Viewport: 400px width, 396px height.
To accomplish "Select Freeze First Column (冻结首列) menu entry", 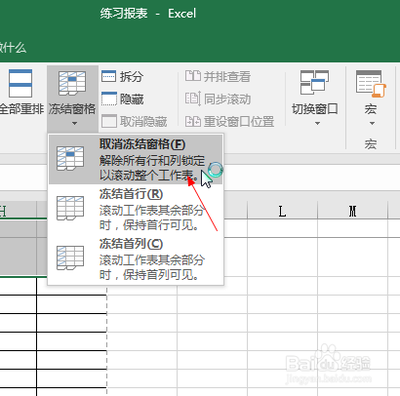I will pyautogui.click(x=136, y=259).
